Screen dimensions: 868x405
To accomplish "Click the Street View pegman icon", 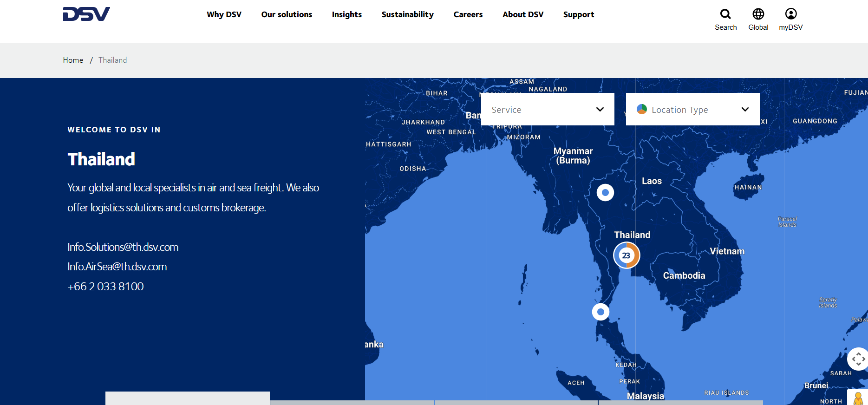I will pyautogui.click(x=858, y=398).
